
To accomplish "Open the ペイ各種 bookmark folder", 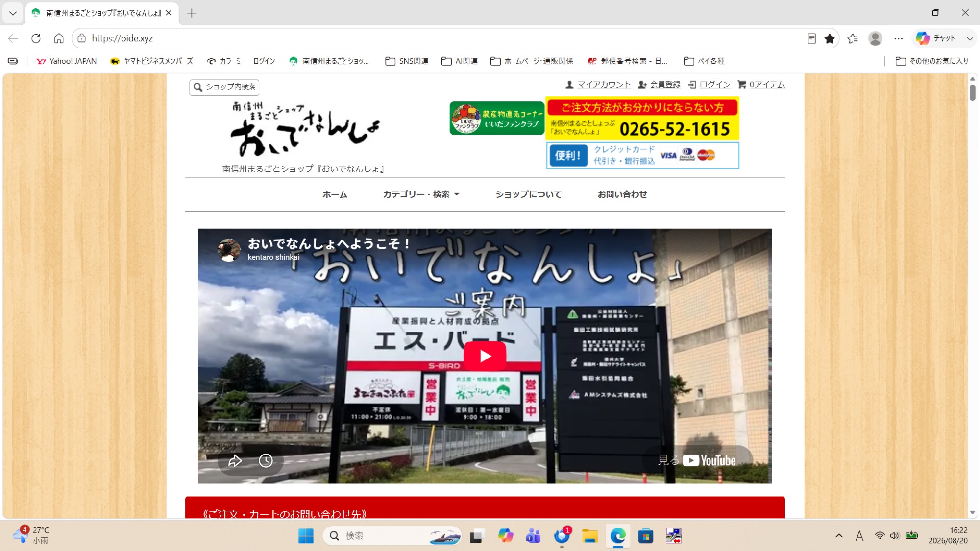I will pyautogui.click(x=704, y=61).
